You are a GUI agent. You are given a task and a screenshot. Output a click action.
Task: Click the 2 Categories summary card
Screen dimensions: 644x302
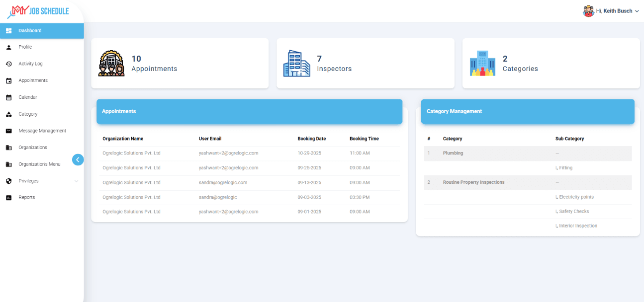(551, 64)
